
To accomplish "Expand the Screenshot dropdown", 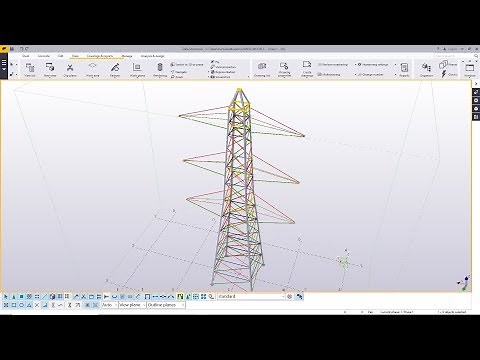I will [209, 77].
